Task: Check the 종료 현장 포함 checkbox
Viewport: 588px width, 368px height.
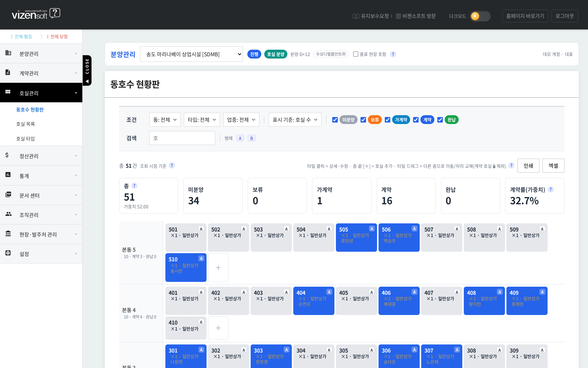Action: tap(356, 54)
